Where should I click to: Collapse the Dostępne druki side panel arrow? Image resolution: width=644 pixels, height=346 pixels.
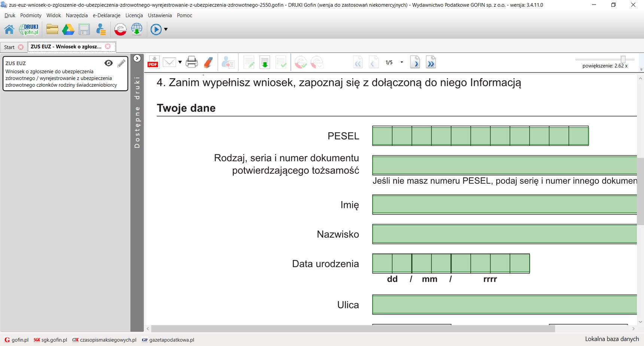pos(137,58)
